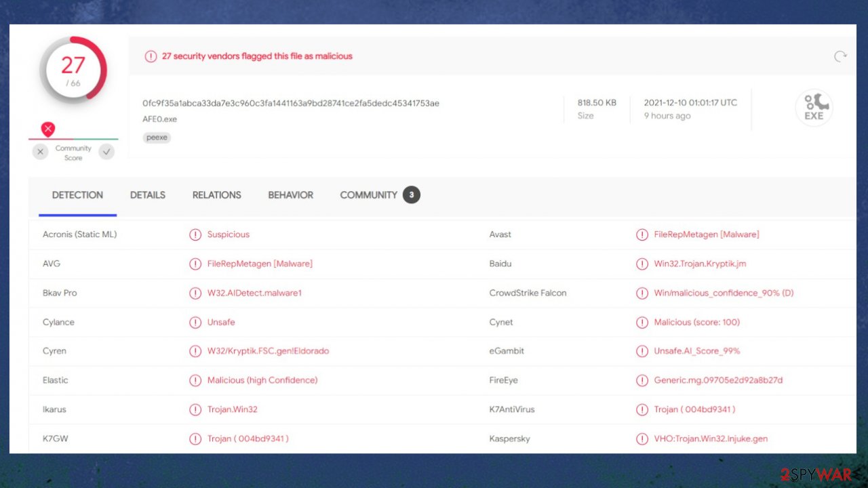The image size is (868, 488).
Task: Click the Kaspersky vendor name
Action: click(510, 439)
